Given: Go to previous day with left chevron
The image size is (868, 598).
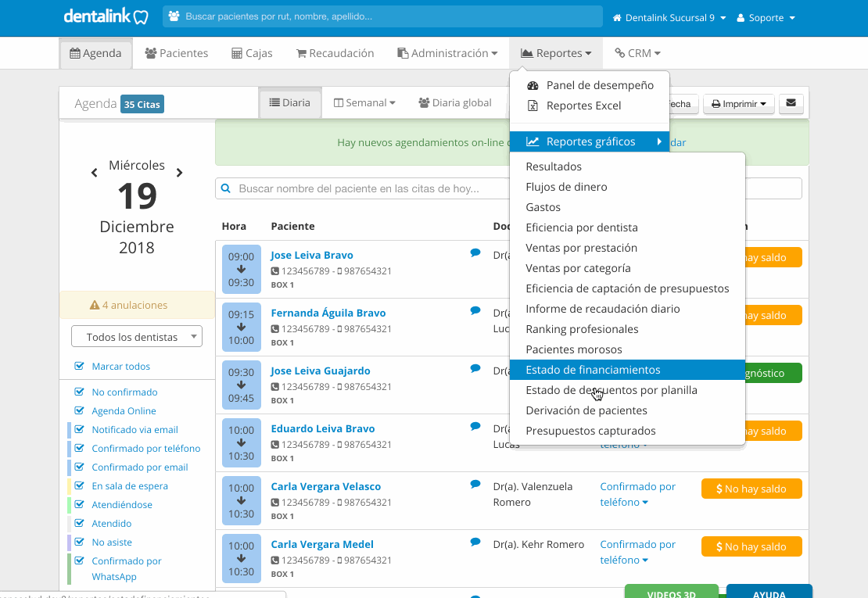Looking at the screenshot, I should pyautogui.click(x=94, y=174).
